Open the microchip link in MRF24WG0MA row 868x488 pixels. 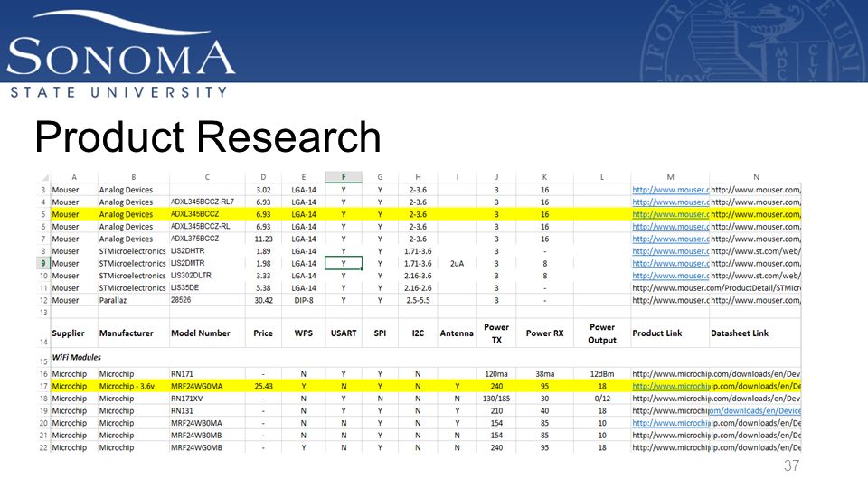tap(670, 386)
